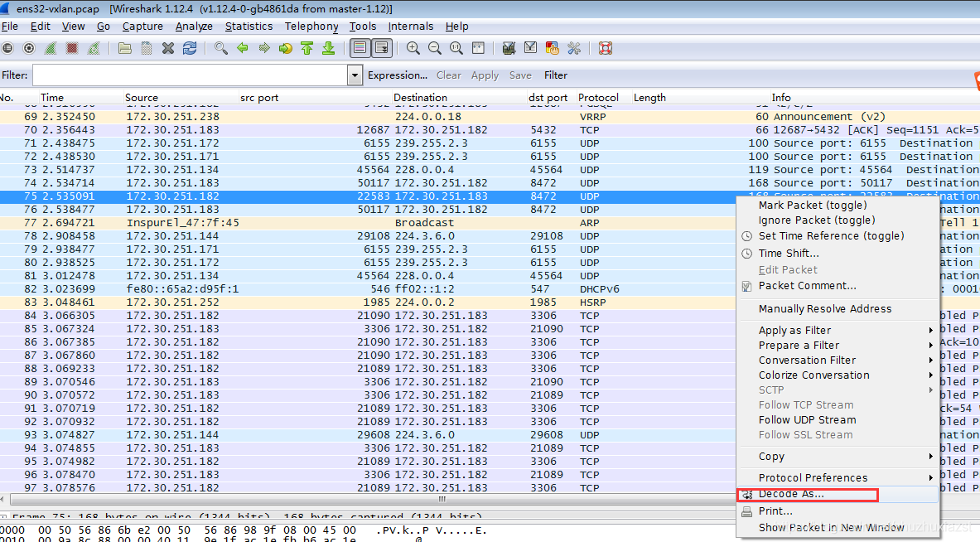Select packet 83 HSRP row
Viewport: 980px width, 542px height.
coord(369,302)
